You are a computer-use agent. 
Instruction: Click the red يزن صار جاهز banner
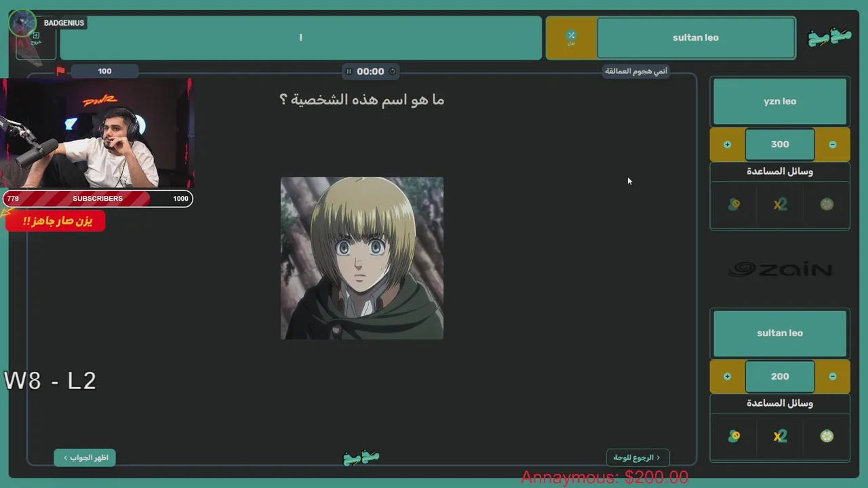click(x=56, y=221)
